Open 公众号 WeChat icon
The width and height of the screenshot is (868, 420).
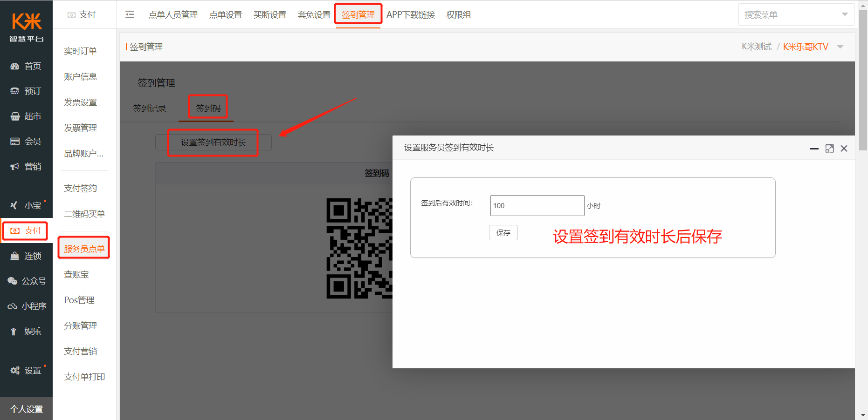(13, 281)
